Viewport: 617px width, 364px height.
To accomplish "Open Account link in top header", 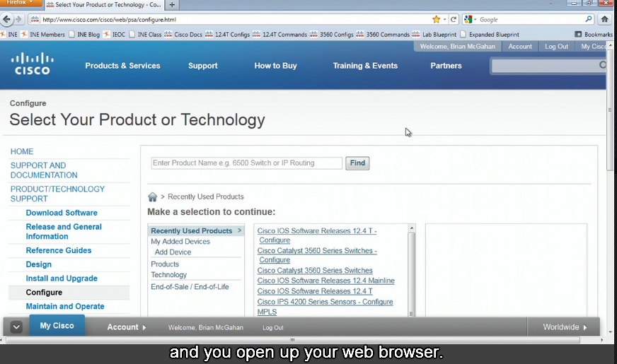I will pyautogui.click(x=520, y=47).
